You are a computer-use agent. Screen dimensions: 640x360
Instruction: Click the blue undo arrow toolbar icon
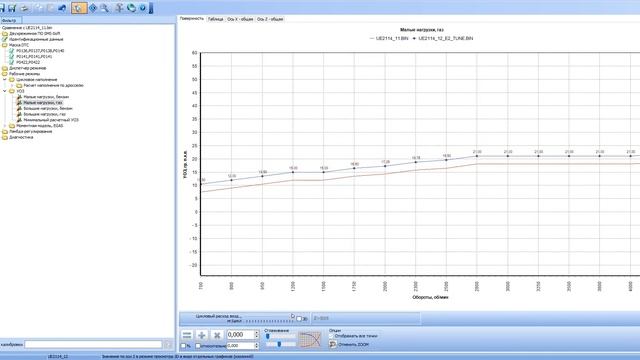click(x=62, y=8)
